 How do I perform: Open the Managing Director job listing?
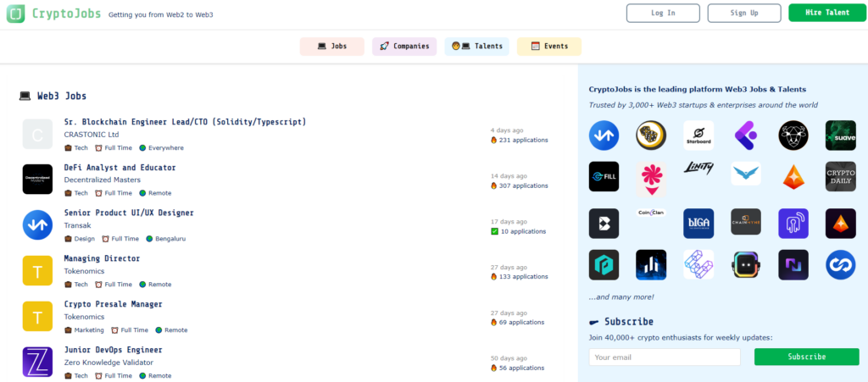click(102, 258)
